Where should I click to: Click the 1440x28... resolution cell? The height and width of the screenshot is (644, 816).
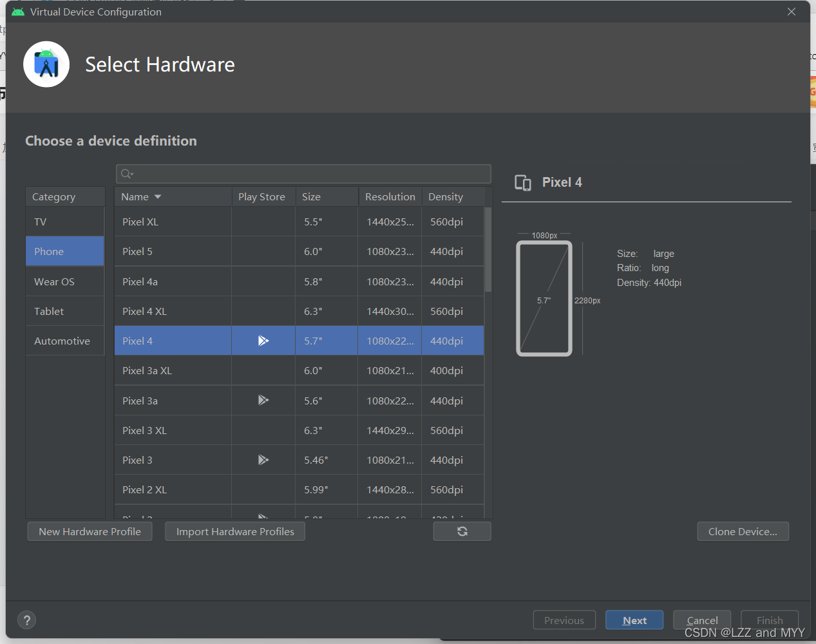tap(390, 489)
